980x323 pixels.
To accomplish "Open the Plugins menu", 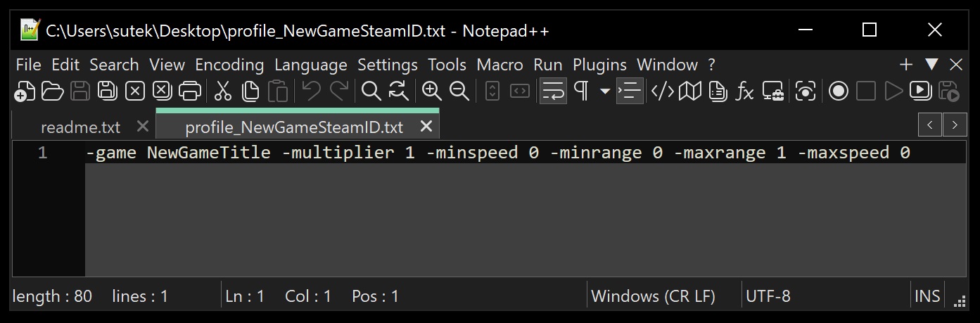I will 599,65.
